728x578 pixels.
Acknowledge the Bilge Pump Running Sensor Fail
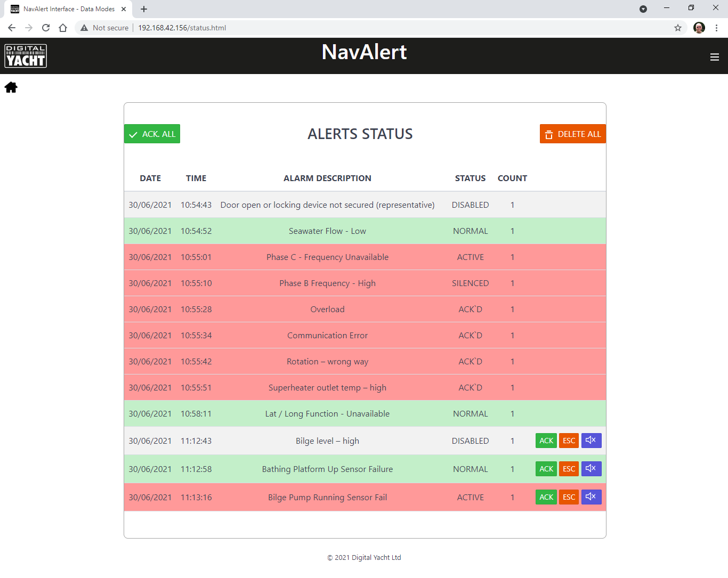tap(546, 497)
